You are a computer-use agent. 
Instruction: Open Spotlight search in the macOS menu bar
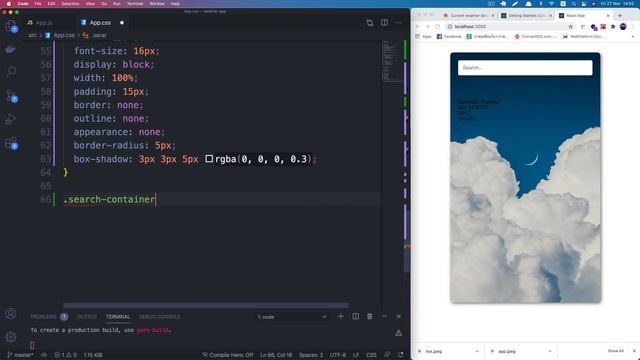[x=573, y=3]
